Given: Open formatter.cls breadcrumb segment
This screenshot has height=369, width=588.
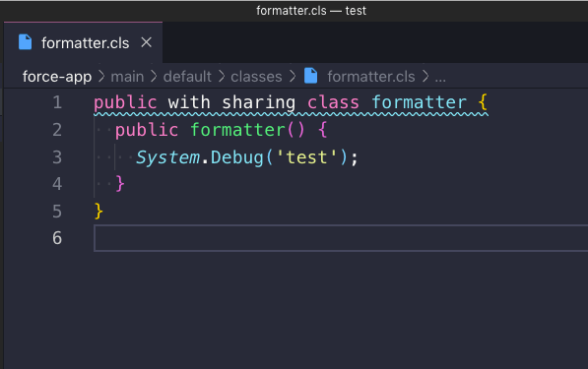Looking at the screenshot, I should pyautogui.click(x=371, y=77).
